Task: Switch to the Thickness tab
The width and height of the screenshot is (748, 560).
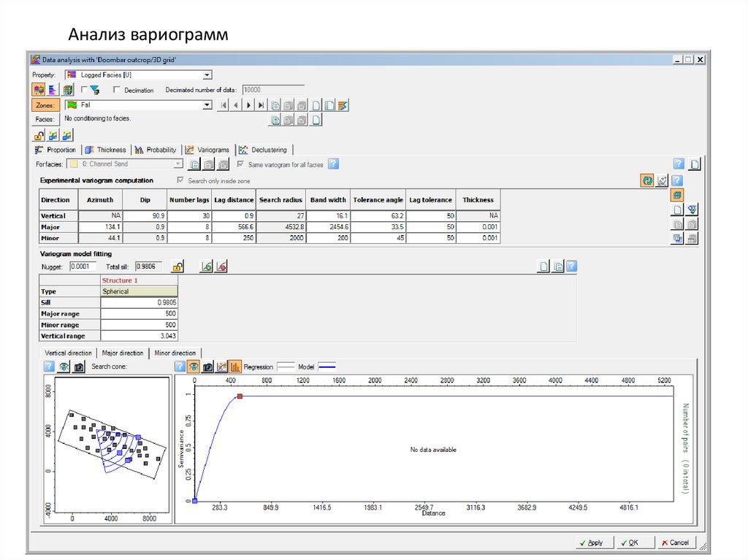Action: click(106, 150)
